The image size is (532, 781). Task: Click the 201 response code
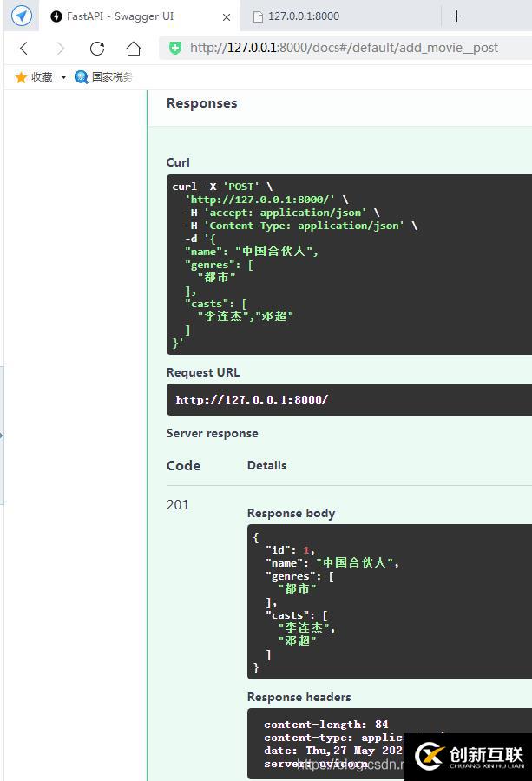point(178,504)
